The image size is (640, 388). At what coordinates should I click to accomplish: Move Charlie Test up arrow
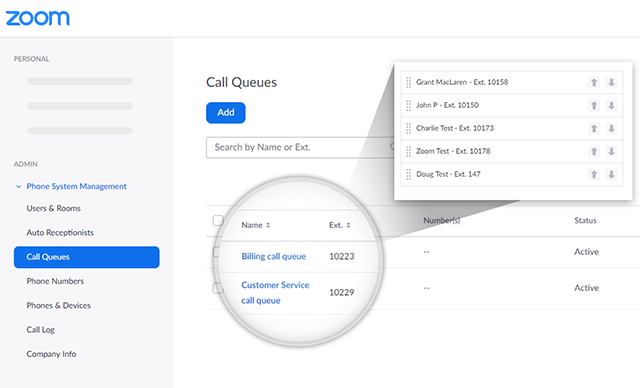(594, 129)
